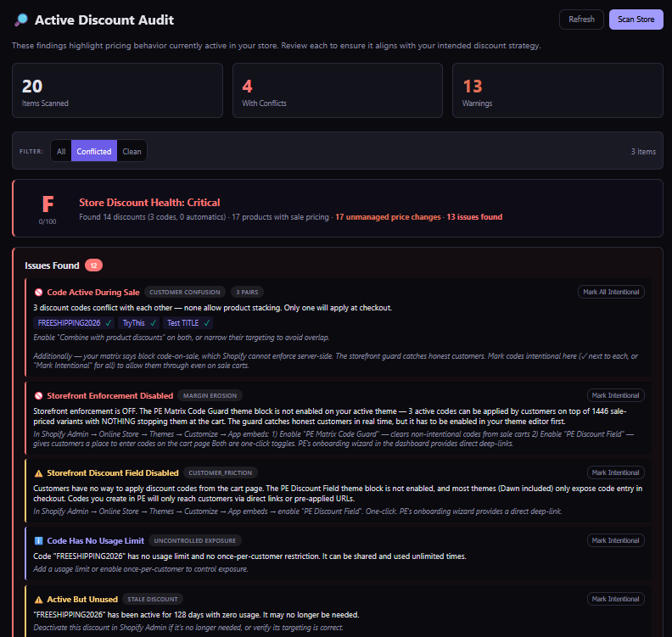Click the Issues Found count badge showing 12

click(x=93, y=265)
